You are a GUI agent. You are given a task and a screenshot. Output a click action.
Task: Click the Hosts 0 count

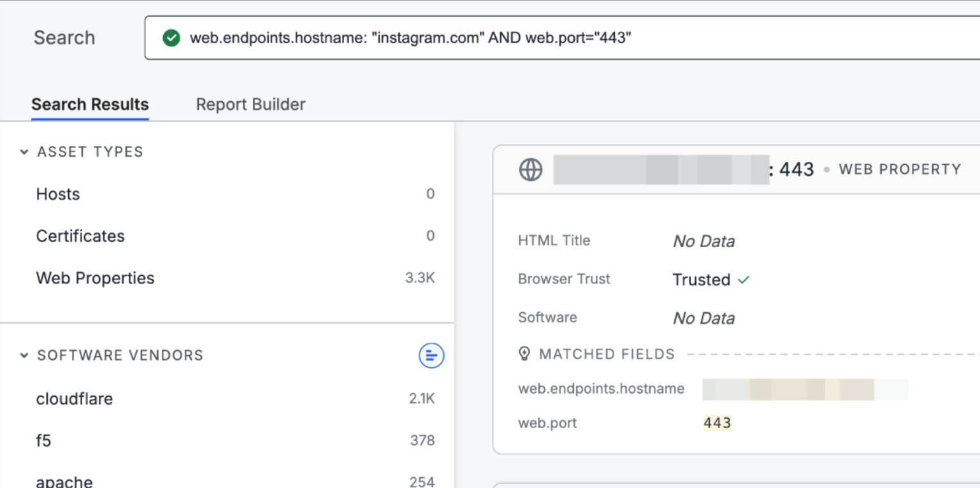(x=431, y=194)
